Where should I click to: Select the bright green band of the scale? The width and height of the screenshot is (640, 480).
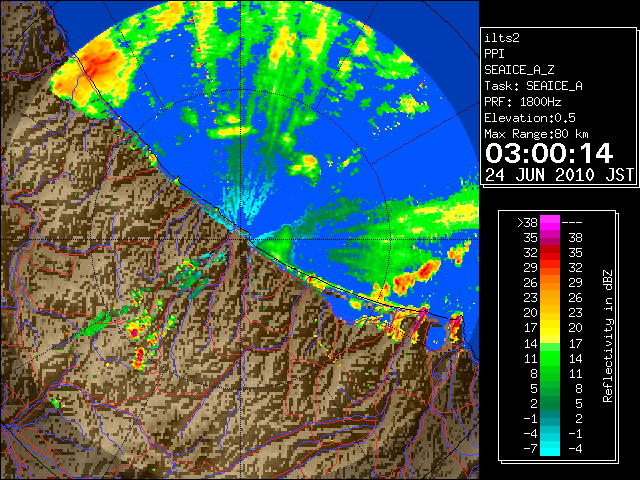550,358
